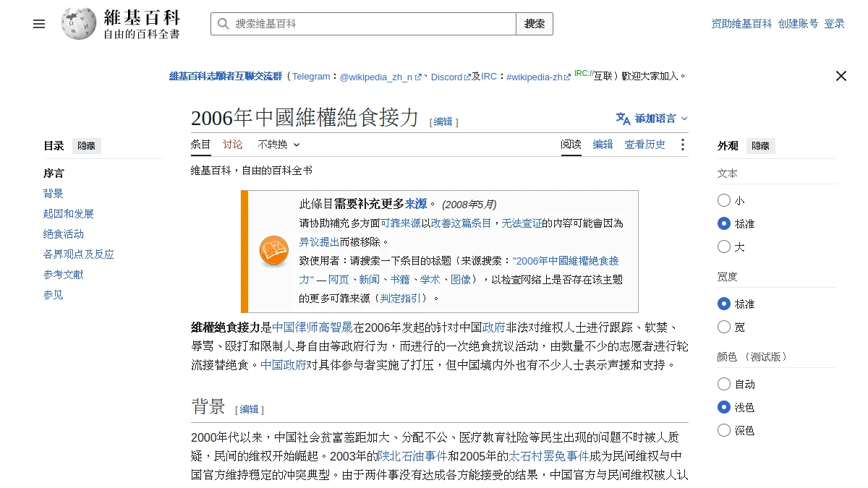Jump to 起因和发展 in contents
Image resolution: width=868 pixels, height=488 pixels.
(x=69, y=214)
